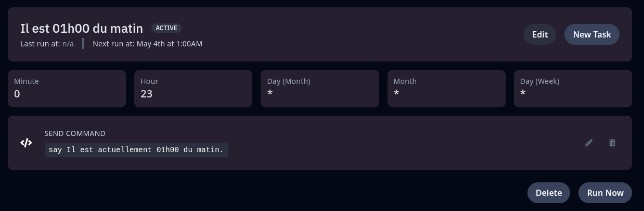Click the code brackets icon beside SEND COMMAND
This screenshot has width=644, height=211.
pyautogui.click(x=26, y=143)
